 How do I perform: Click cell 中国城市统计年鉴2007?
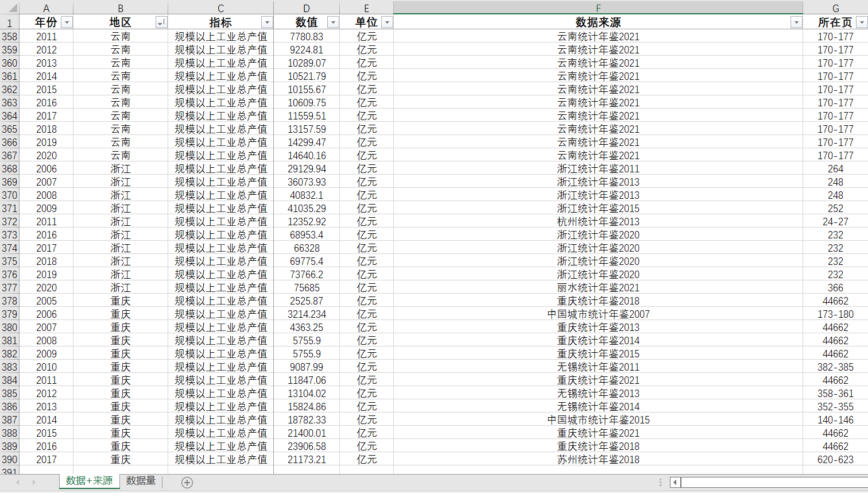pos(598,314)
